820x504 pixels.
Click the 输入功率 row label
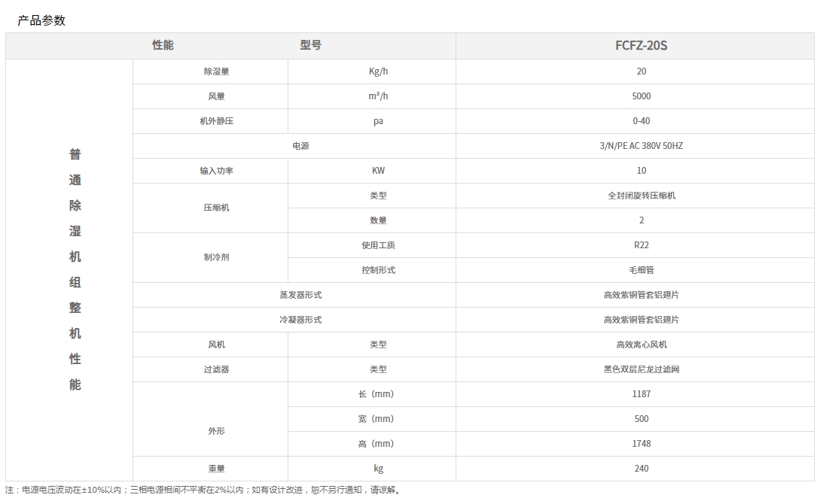click(216, 171)
